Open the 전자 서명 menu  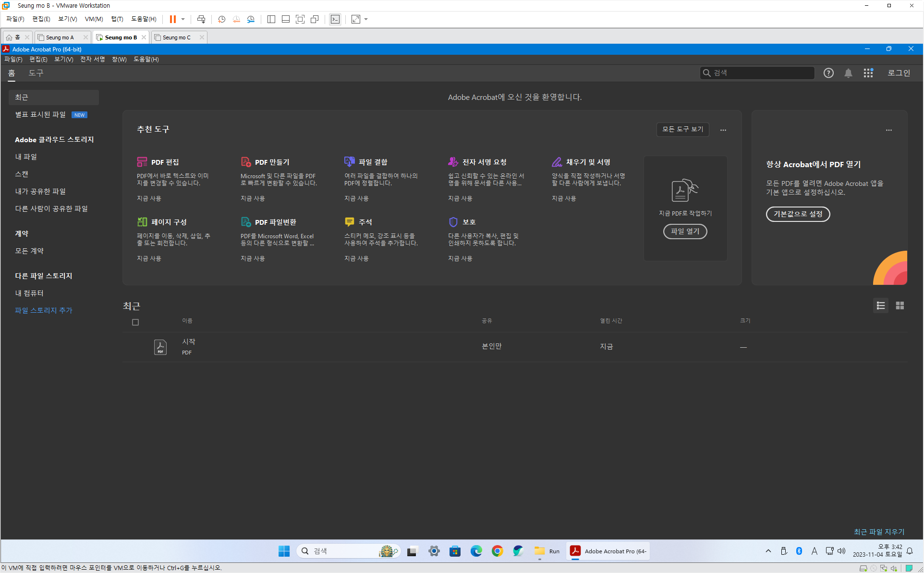coord(92,59)
